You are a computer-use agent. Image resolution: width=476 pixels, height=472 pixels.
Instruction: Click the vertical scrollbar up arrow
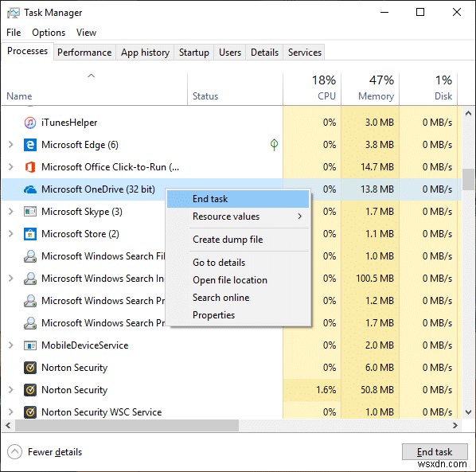click(468, 113)
